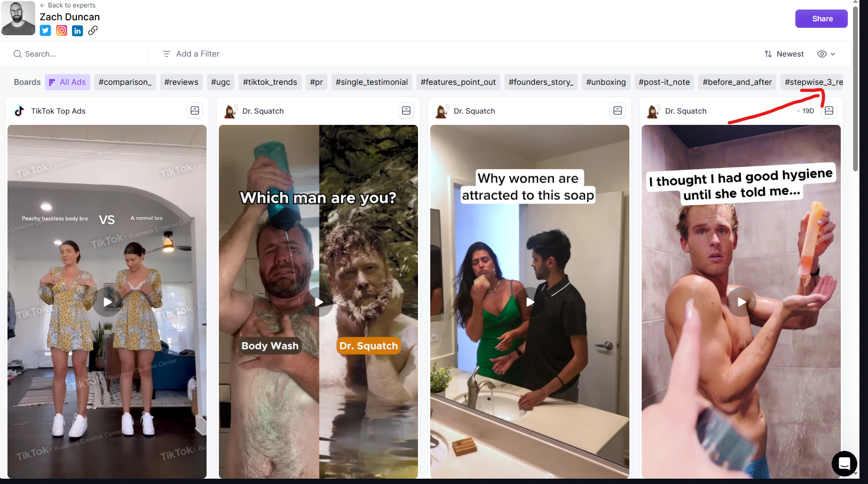Select the #tiktok_trends board tag
Screen dimensions: 868x484
270,82
